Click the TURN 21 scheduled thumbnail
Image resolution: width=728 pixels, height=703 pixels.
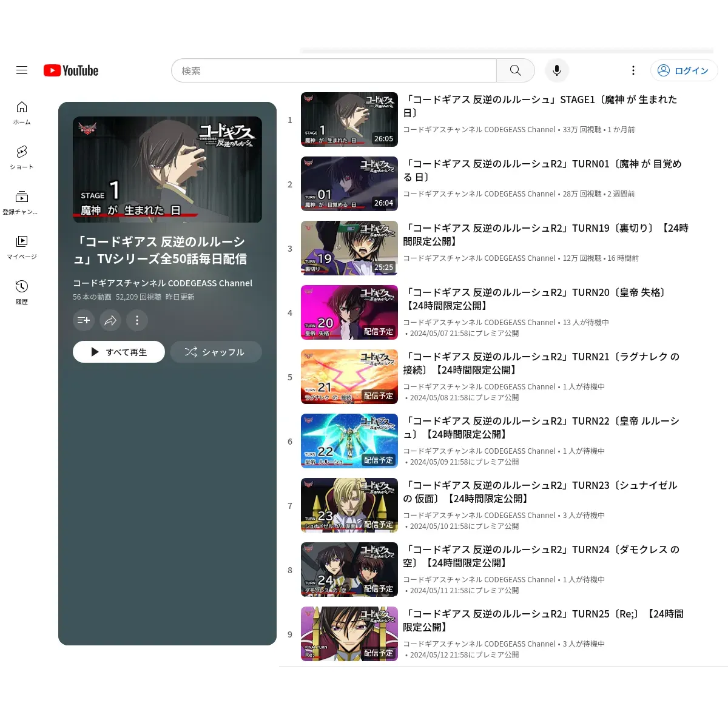(x=349, y=377)
